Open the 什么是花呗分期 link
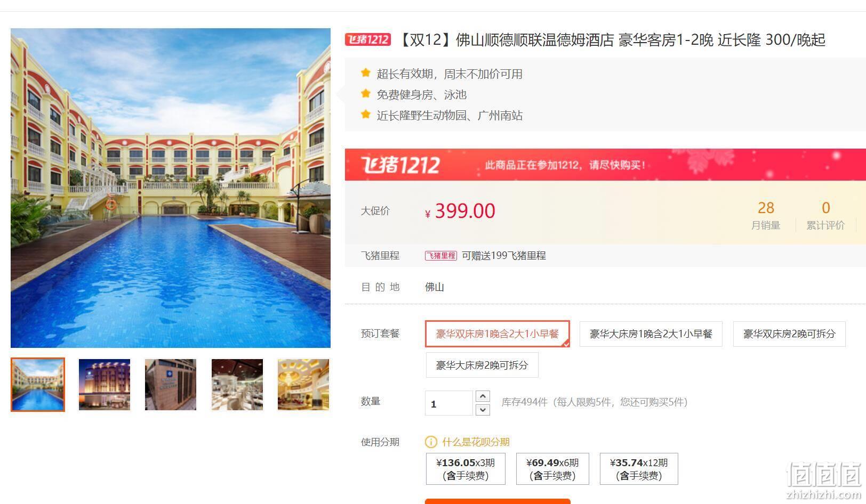866x504 pixels. [476, 442]
